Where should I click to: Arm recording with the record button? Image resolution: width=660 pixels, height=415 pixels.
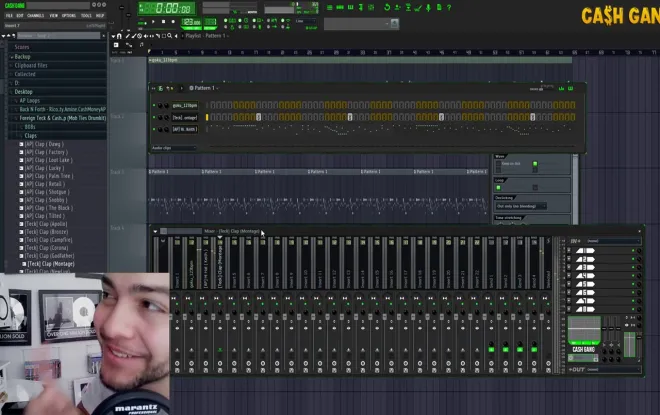pyautogui.click(x=173, y=21)
